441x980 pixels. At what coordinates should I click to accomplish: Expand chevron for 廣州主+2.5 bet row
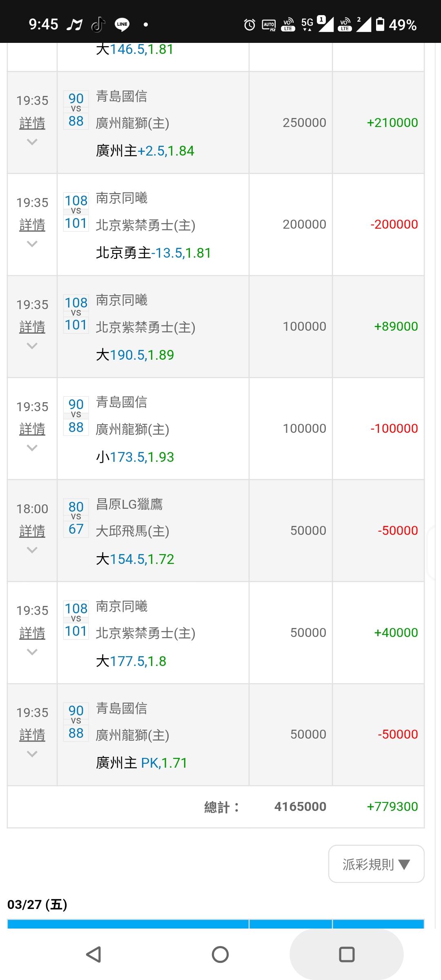click(x=32, y=142)
